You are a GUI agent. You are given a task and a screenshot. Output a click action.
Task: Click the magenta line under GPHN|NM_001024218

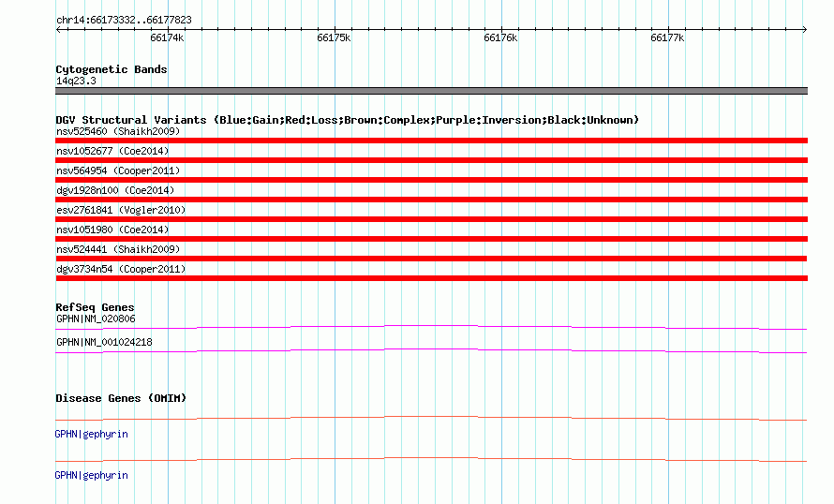[431, 350]
